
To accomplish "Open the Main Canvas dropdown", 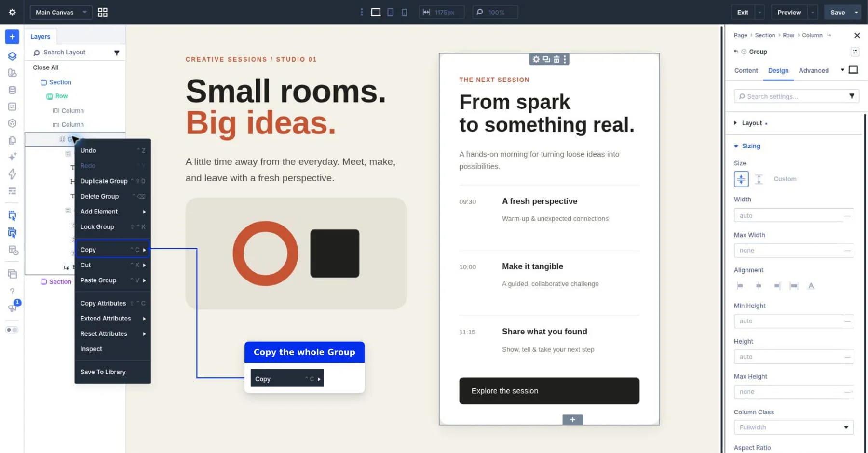I will [61, 12].
